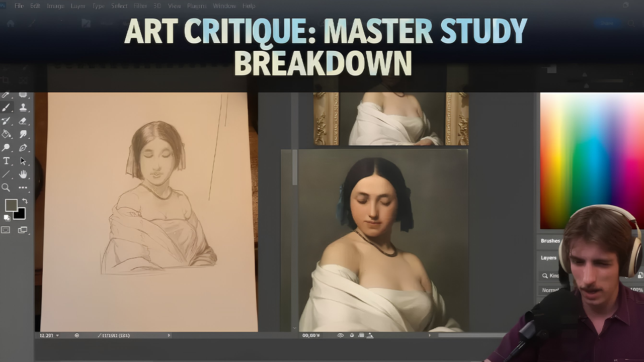The height and width of the screenshot is (362, 644).
Task: Toggle Quick Mask mode
Action: [x=6, y=230]
